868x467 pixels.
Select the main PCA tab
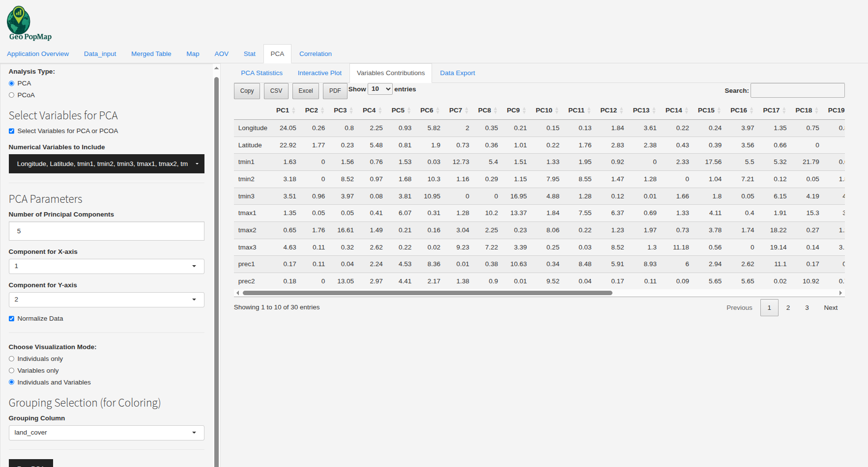(x=277, y=54)
